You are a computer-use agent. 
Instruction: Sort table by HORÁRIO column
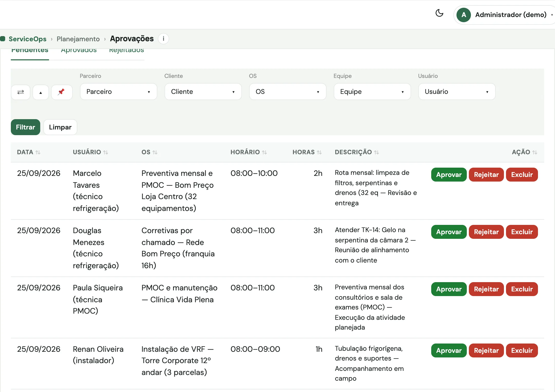click(249, 152)
